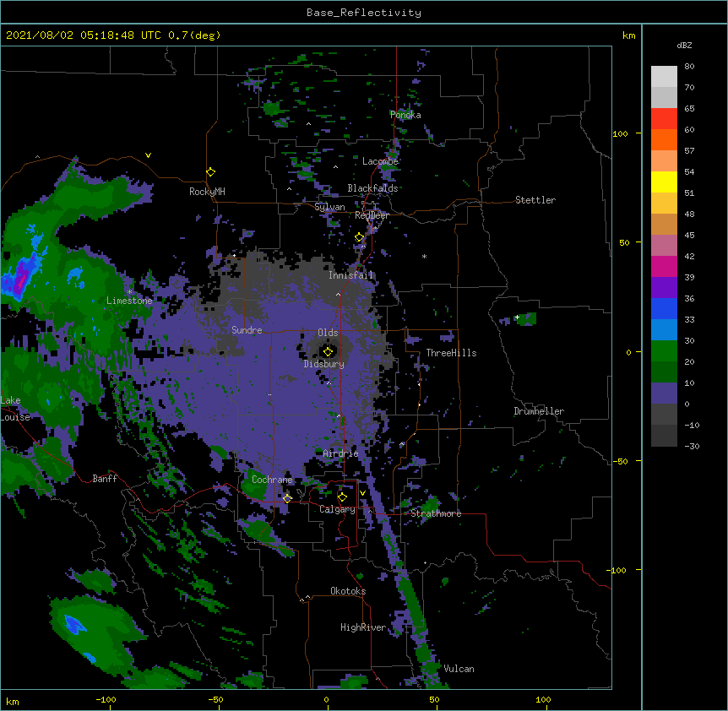This screenshot has height=711, width=728.
Task: Select the orange swatch between 60 and 57
Action: click(664, 139)
